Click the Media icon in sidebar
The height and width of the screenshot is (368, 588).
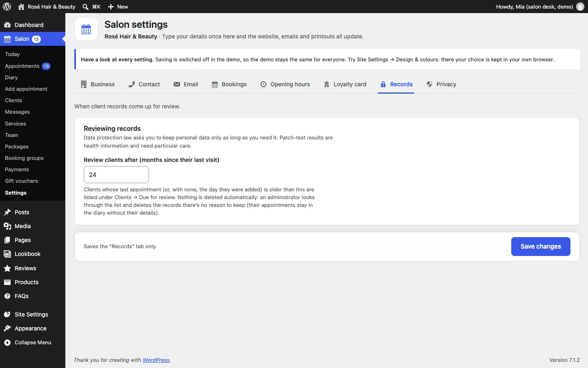(x=7, y=226)
